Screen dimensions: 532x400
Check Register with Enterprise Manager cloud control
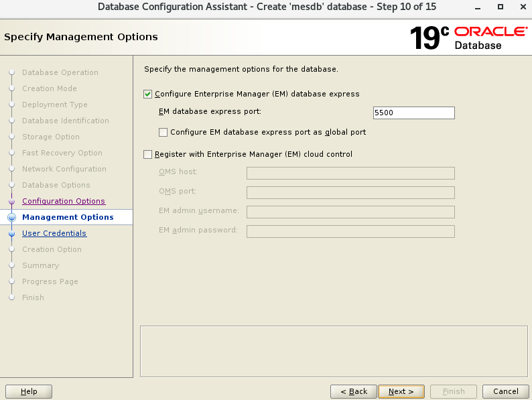[148, 155]
